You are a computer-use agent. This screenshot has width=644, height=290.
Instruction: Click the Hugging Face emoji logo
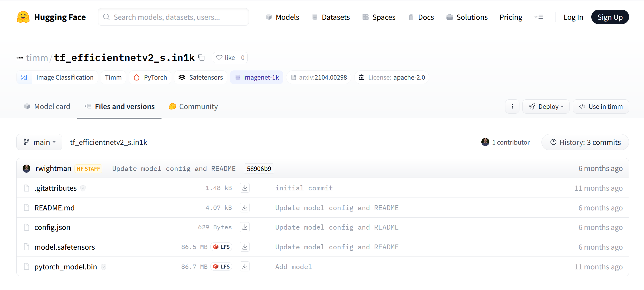[x=23, y=17]
